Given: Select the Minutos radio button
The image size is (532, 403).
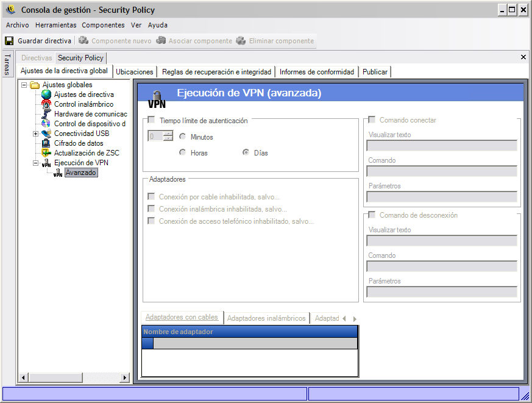Looking at the screenshot, I should pos(183,137).
